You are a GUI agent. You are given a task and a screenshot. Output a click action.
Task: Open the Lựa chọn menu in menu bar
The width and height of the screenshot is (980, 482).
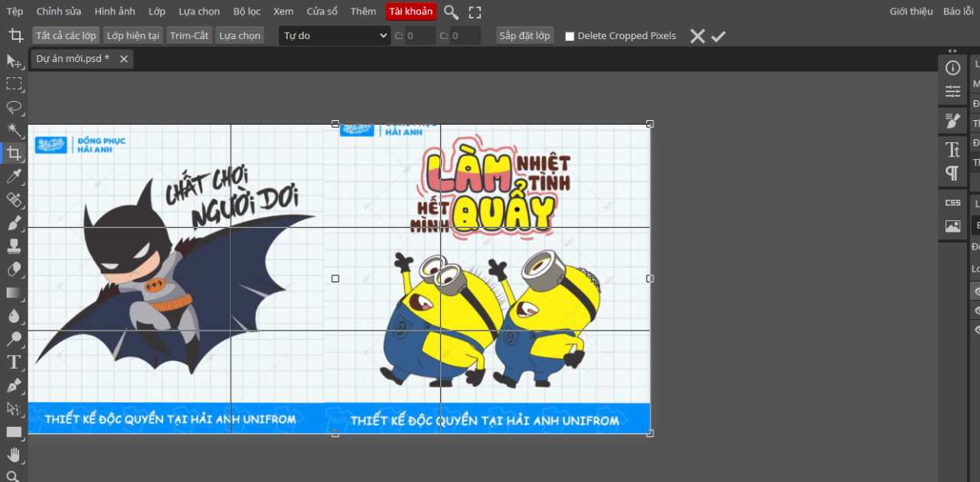(199, 11)
